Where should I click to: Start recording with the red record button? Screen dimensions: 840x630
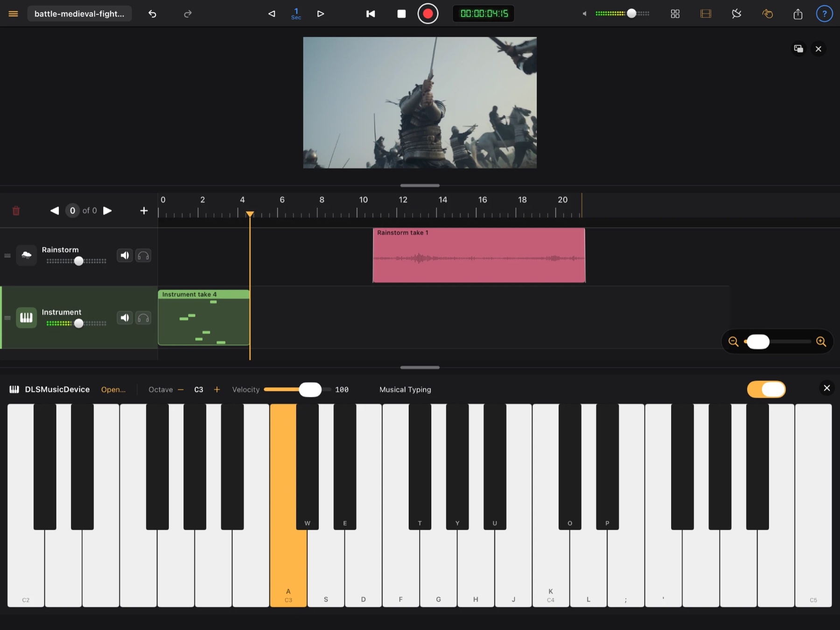click(x=427, y=14)
